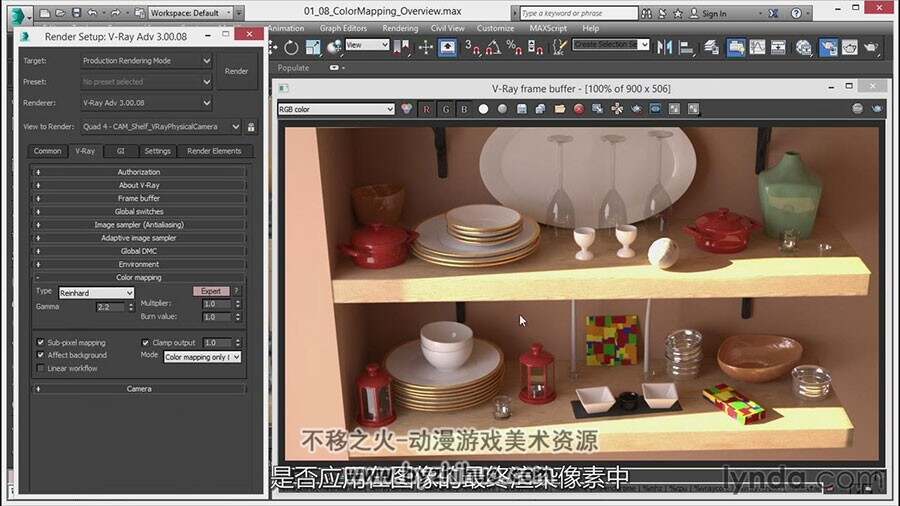Open Curve Editor icon
Viewport: 900px width, 506px height.
coord(757,47)
